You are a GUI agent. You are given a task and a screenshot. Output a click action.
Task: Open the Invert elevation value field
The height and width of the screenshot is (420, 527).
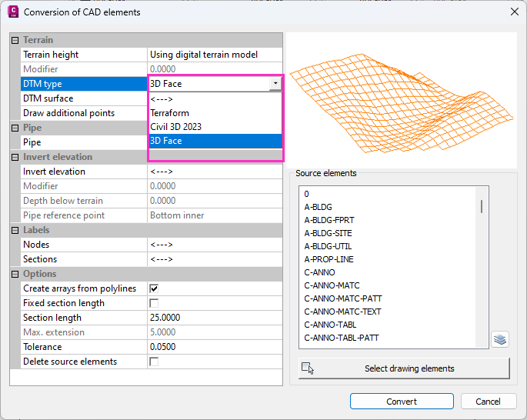[215, 172]
